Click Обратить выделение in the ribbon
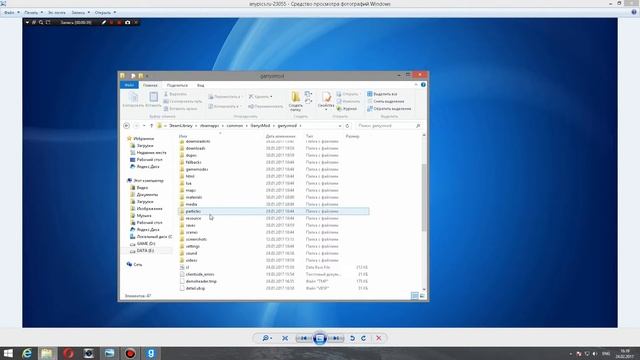The height and width of the screenshot is (360, 640). (x=389, y=109)
